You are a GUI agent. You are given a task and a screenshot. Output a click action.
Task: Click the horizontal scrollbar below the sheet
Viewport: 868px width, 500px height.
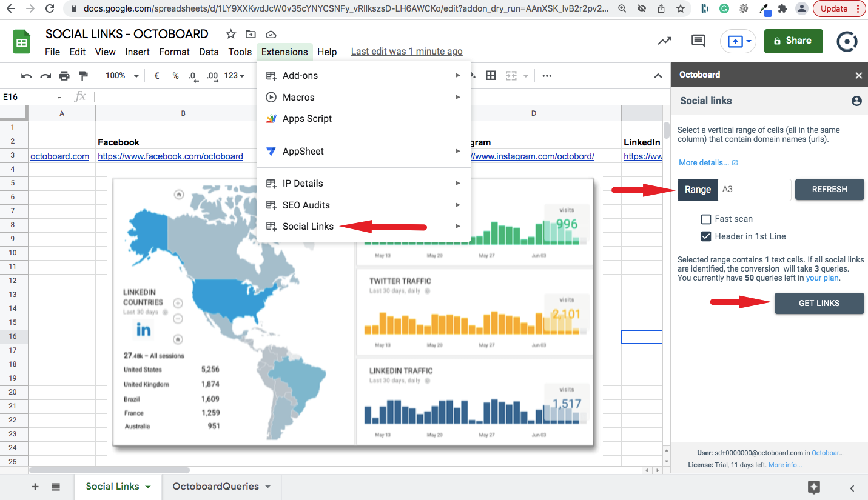pos(109,470)
